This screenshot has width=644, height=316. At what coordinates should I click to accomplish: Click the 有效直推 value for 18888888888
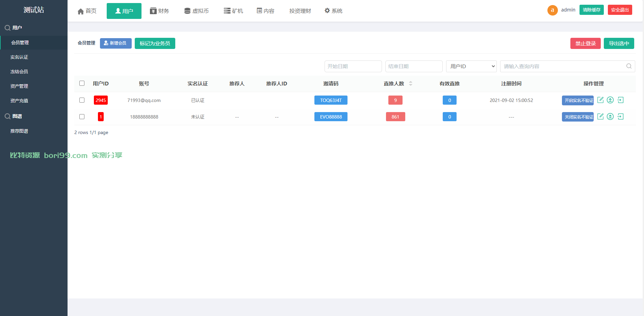point(449,117)
